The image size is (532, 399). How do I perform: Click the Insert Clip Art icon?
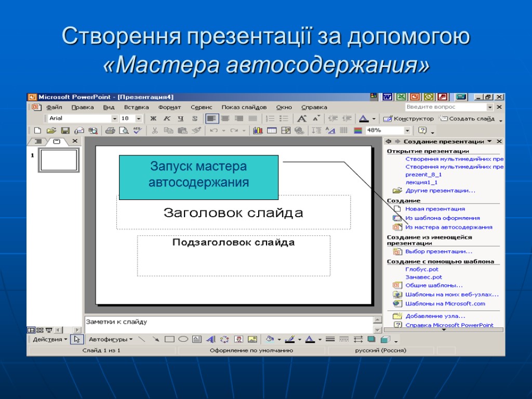238,339
